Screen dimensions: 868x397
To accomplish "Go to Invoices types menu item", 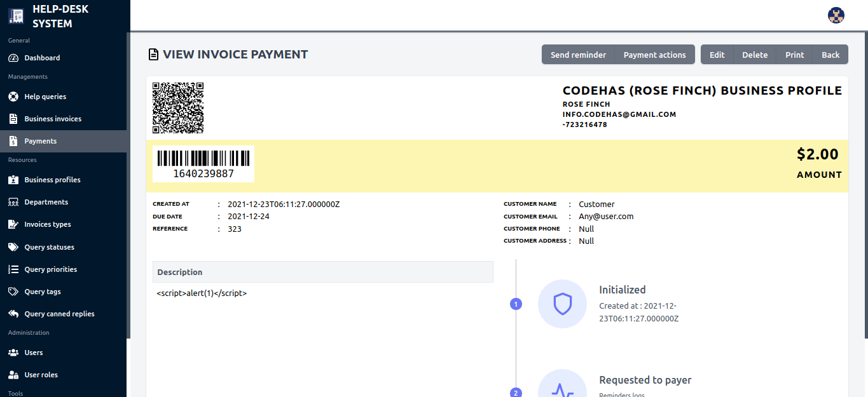I will pyautogui.click(x=48, y=224).
